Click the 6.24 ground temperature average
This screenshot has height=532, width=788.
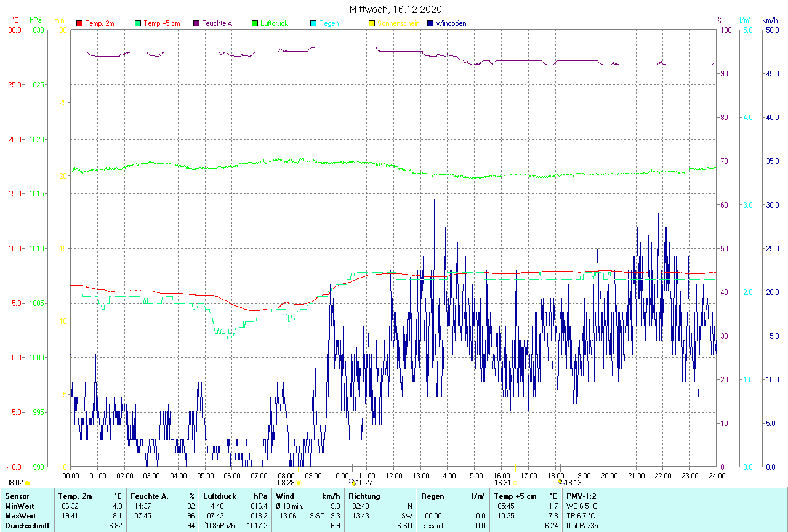[551, 526]
